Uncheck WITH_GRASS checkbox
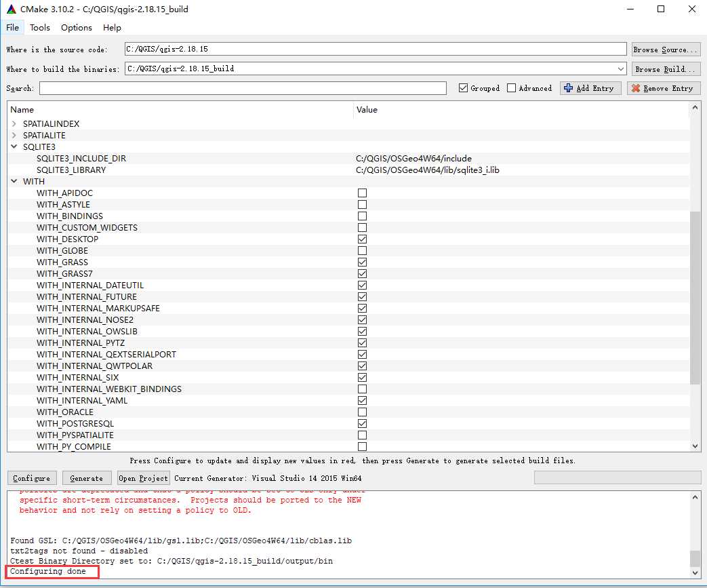707x588 pixels. tap(362, 262)
